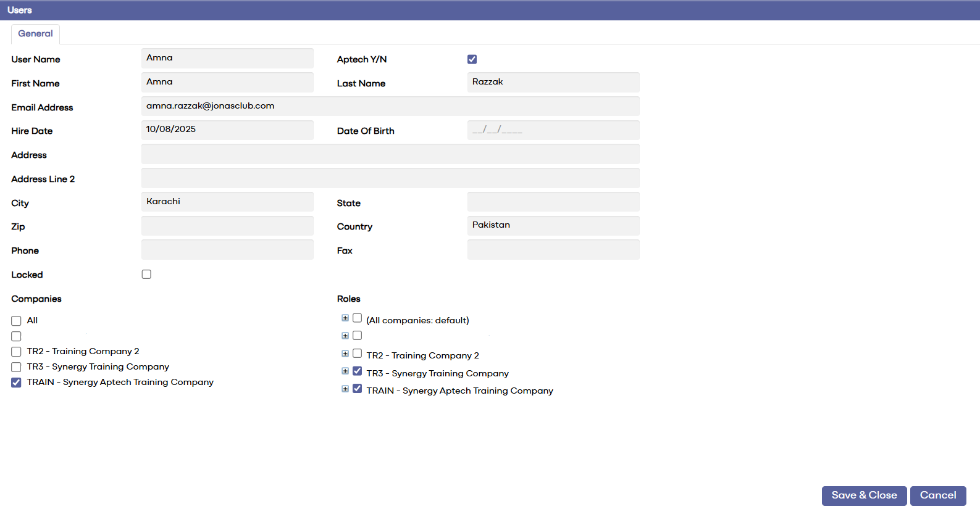This screenshot has height=509, width=980.
Task: Uncheck the Aptech Y/N checkbox
Action: [x=472, y=59]
